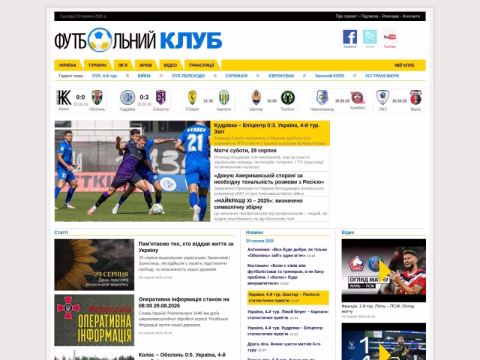The height and width of the screenshot is (360, 480).
Task: Open the Статті section heading
Action: [x=61, y=232]
